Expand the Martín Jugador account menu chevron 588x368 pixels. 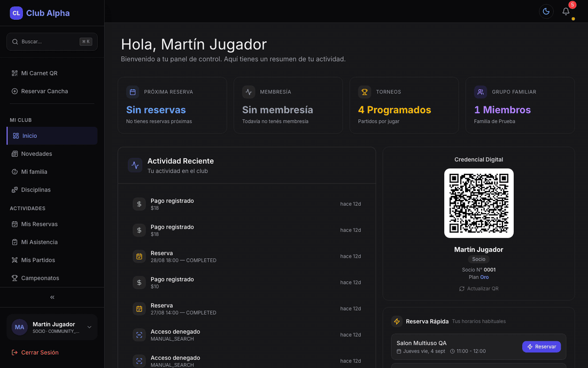[x=89, y=327]
